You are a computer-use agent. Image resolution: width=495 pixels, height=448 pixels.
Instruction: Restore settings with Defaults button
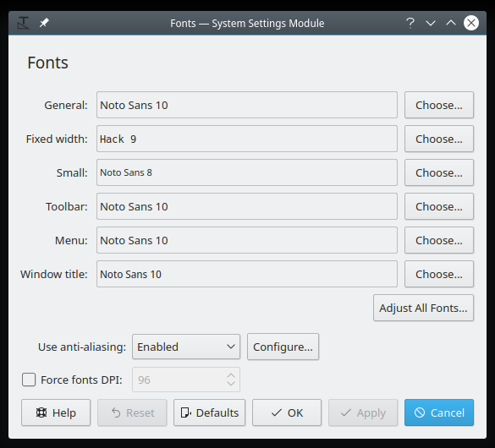209,412
